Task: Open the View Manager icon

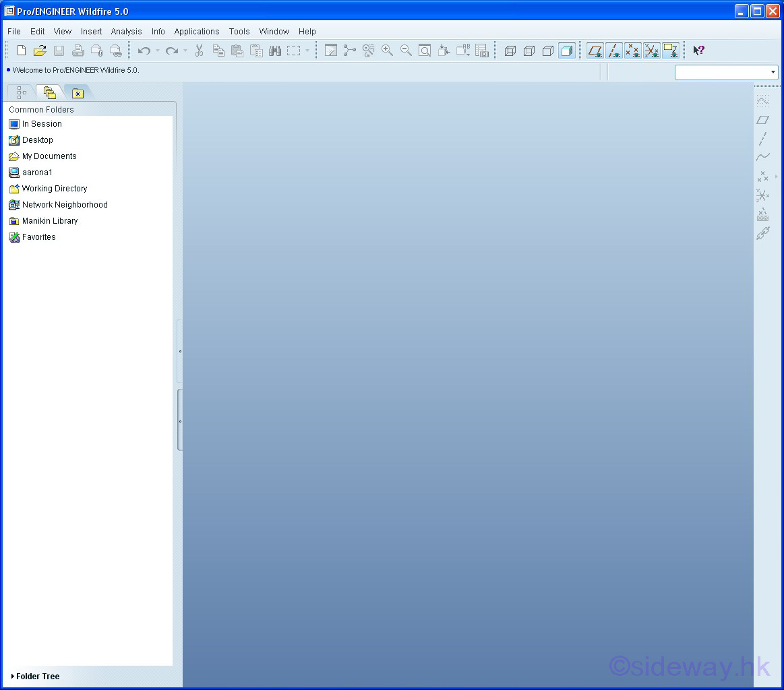Action: (x=481, y=51)
